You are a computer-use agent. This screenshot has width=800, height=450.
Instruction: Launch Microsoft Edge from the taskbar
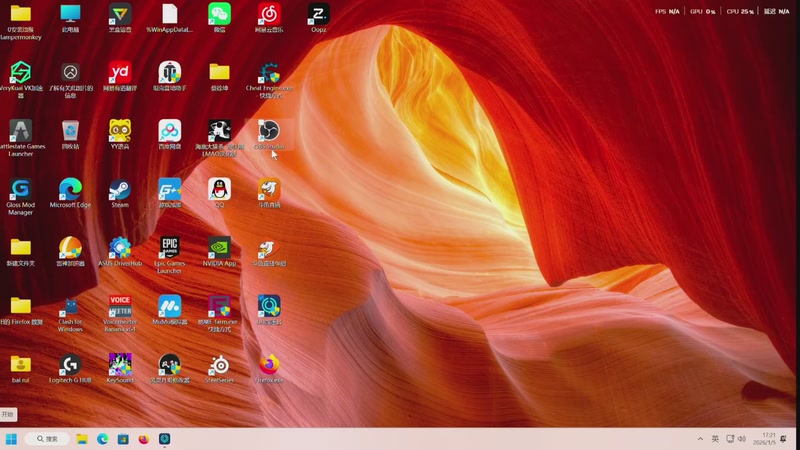(103, 439)
